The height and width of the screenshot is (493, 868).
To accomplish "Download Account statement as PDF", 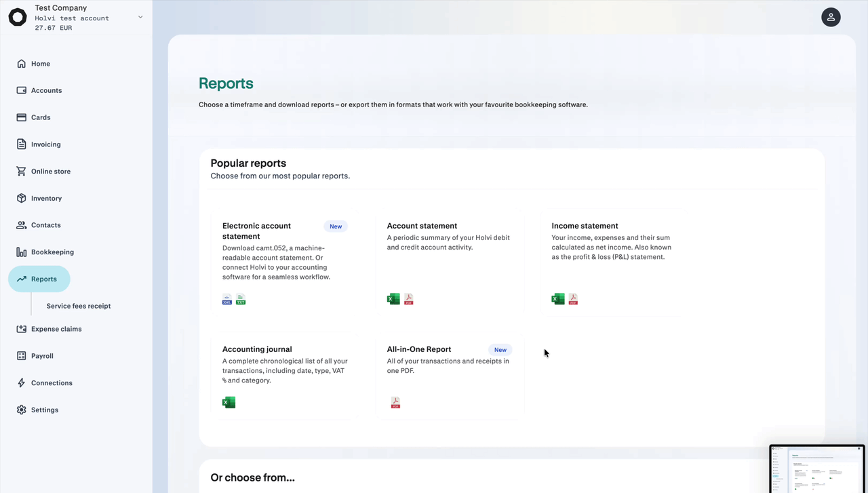I will pyautogui.click(x=409, y=299).
